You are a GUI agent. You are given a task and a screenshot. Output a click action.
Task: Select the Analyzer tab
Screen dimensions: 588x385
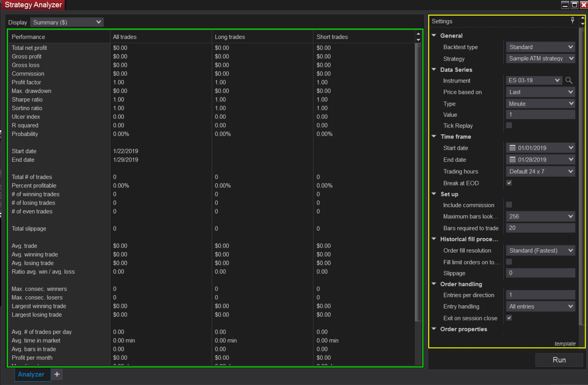(33, 374)
